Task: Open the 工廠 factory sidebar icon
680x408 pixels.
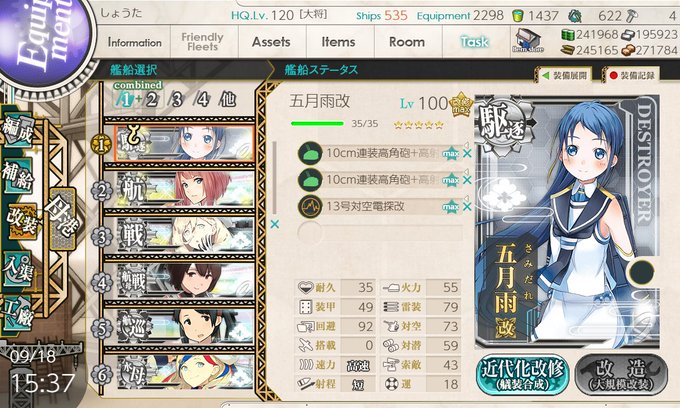Action: (17, 313)
